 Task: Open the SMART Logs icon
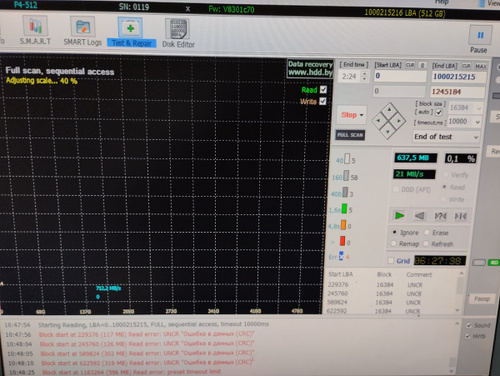pyautogui.click(x=83, y=32)
